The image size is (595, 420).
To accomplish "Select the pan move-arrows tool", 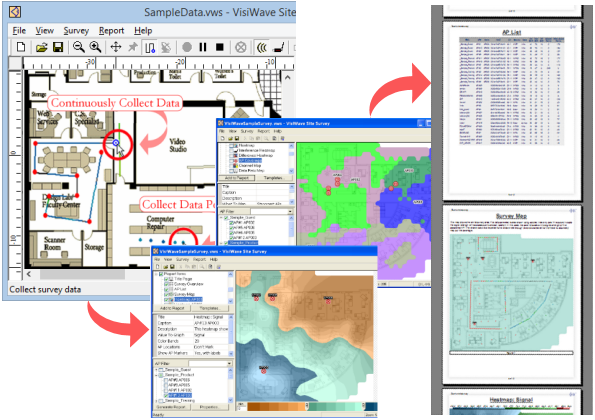I will point(116,47).
